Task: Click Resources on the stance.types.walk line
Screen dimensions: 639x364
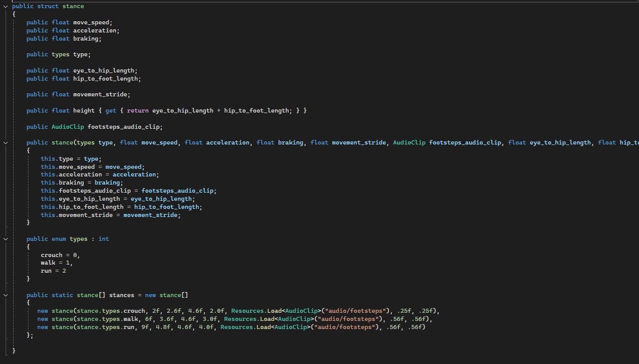Action: click(x=240, y=319)
